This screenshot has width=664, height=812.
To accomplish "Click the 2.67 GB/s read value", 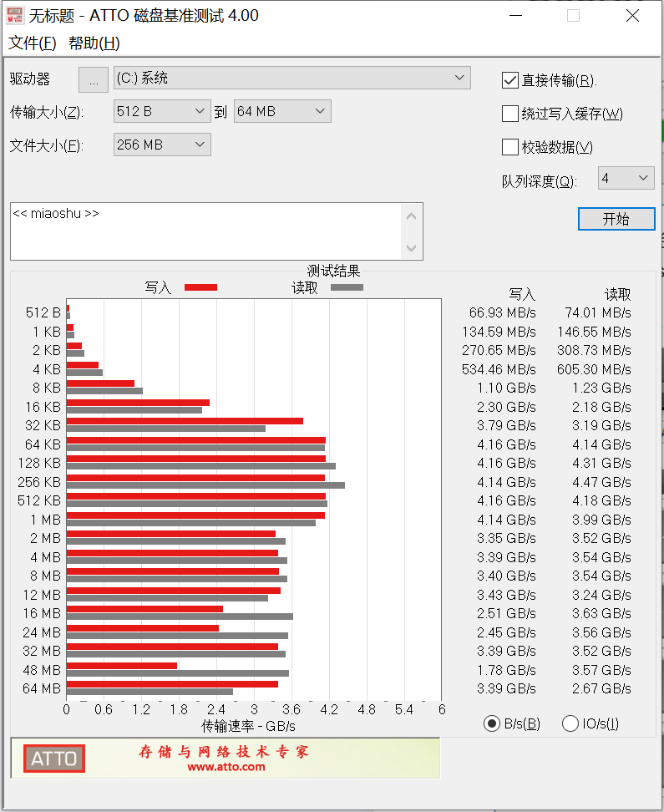I will (x=602, y=688).
